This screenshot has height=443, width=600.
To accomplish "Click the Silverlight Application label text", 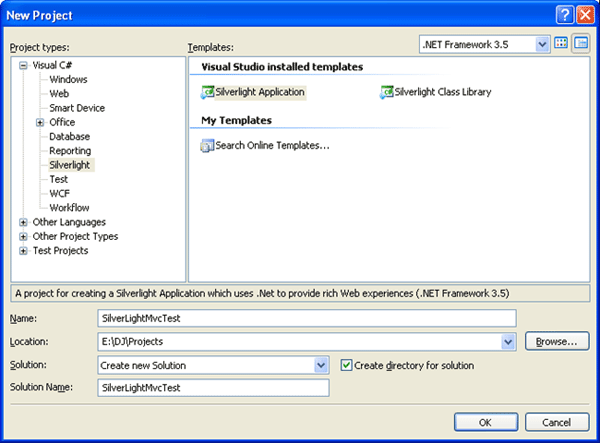I will pos(260,92).
